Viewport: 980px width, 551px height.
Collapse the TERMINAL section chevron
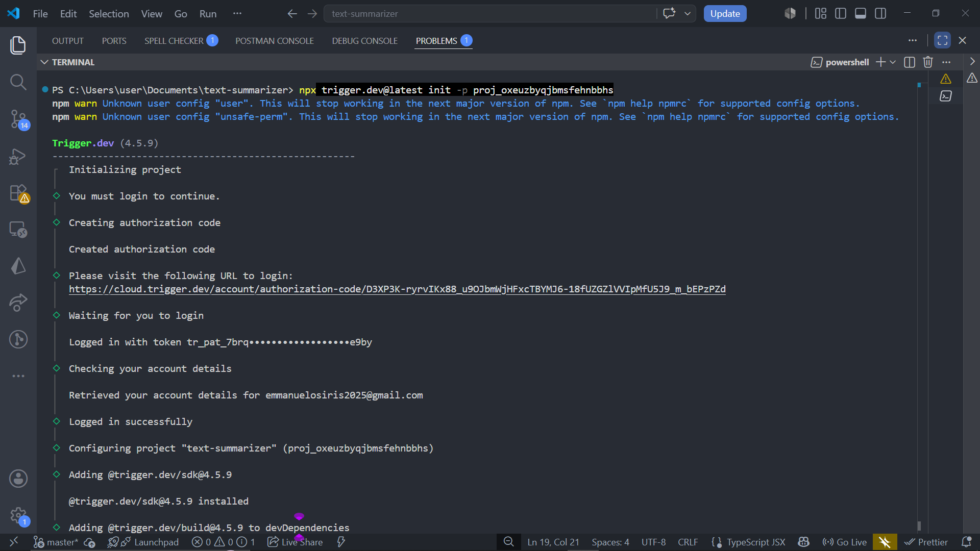[44, 62]
